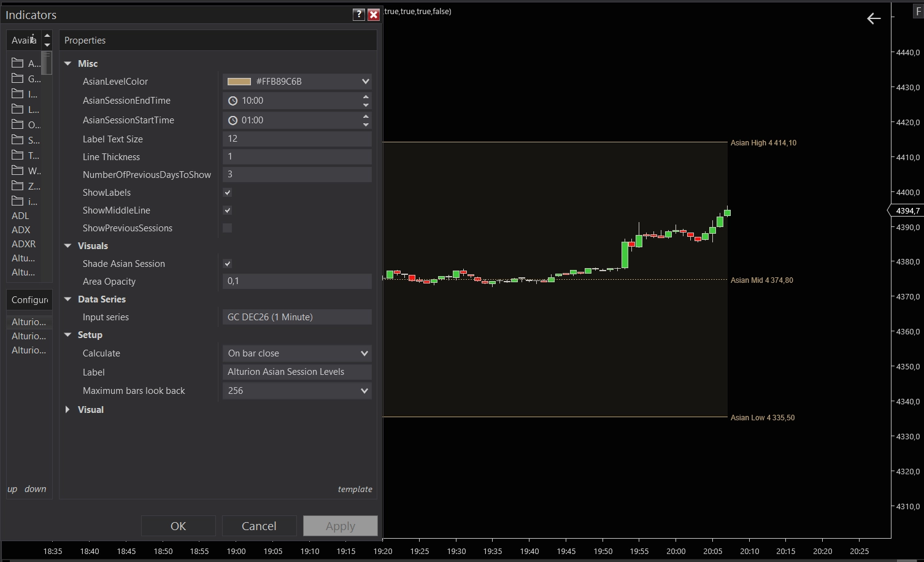924x562 pixels.
Task: Increase AsianSessionEndTime with the up arrow
Action: 366,97
